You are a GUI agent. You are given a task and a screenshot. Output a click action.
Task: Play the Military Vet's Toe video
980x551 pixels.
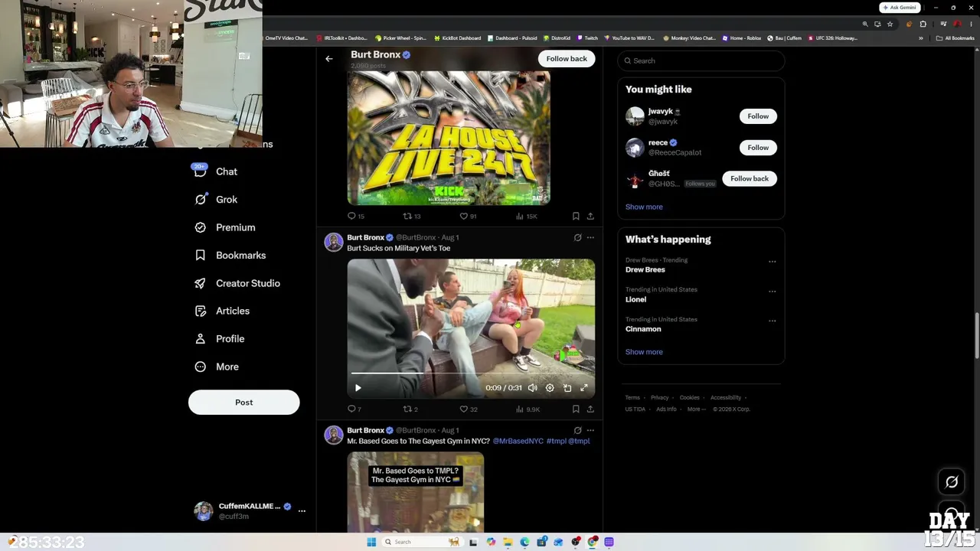click(358, 388)
